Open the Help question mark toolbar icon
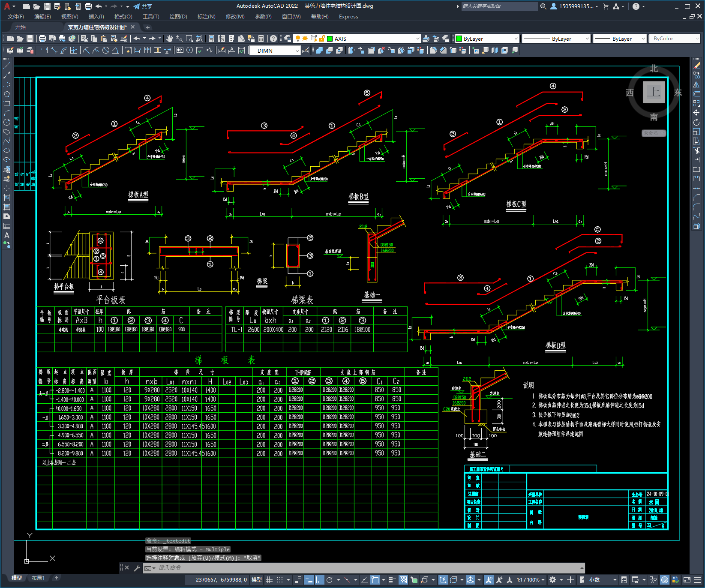The width and height of the screenshot is (705, 588). pyautogui.click(x=273, y=39)
